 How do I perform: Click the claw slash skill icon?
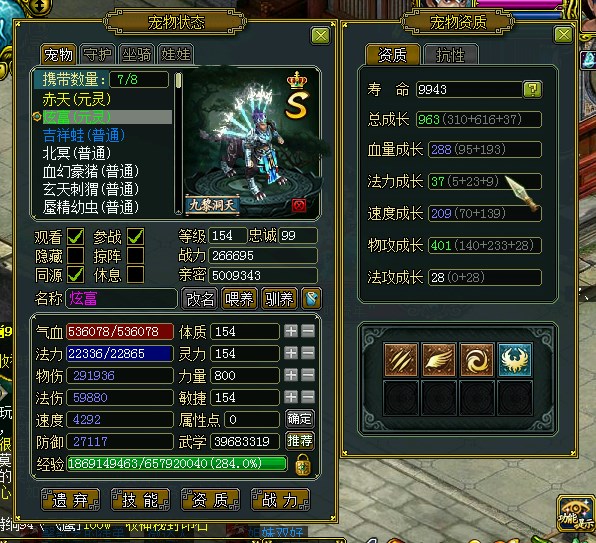401,359
